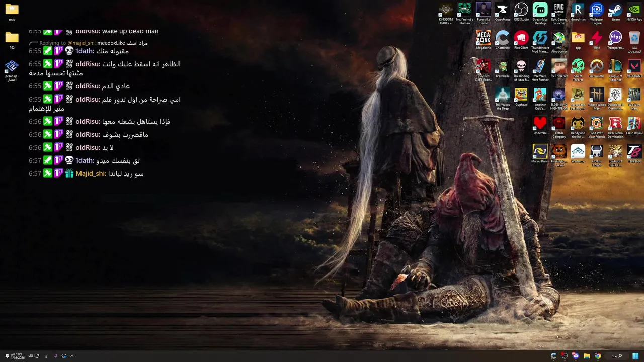Viewport: 644px width, 362px height.
Task: Open the Epic Games Launcher icon
Action: 559,14
